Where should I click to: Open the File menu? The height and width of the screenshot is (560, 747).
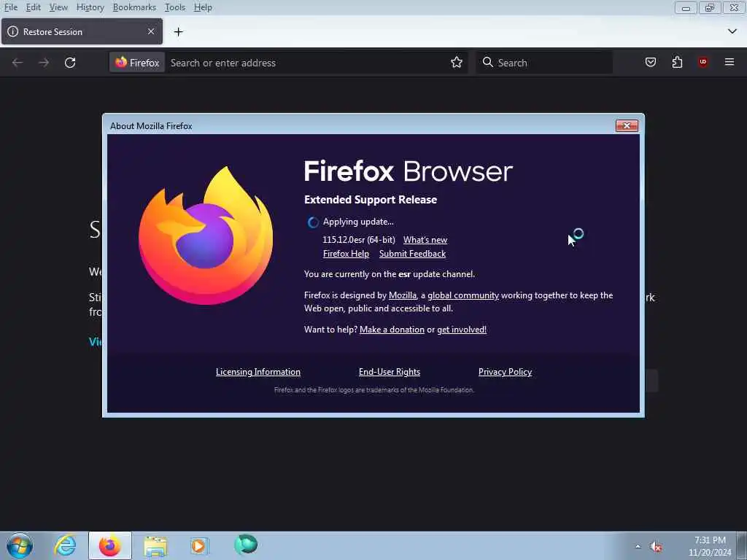coord(10,7)
